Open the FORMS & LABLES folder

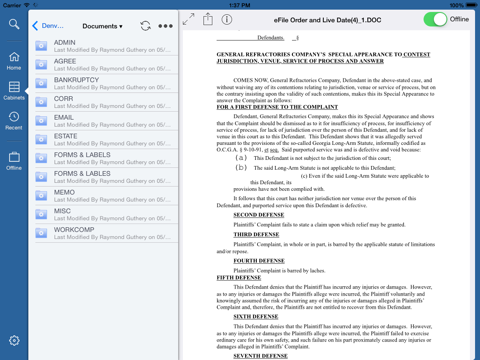[106, 177]
